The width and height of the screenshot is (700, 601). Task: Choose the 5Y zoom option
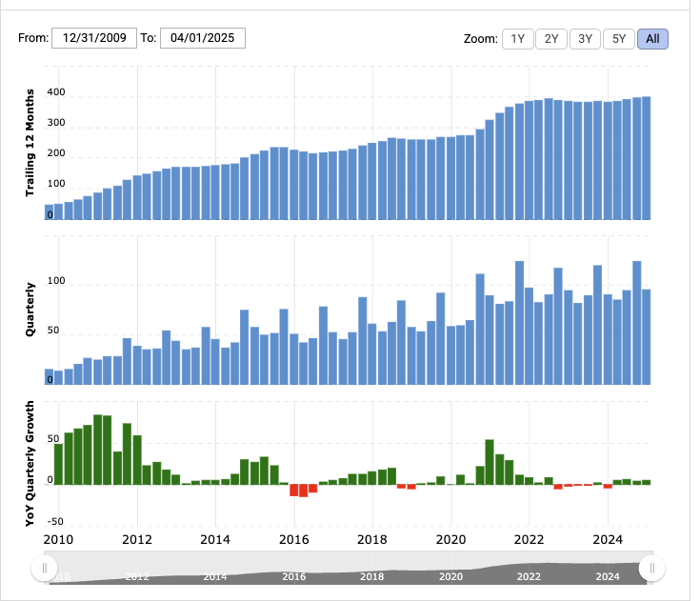point(619,39)
